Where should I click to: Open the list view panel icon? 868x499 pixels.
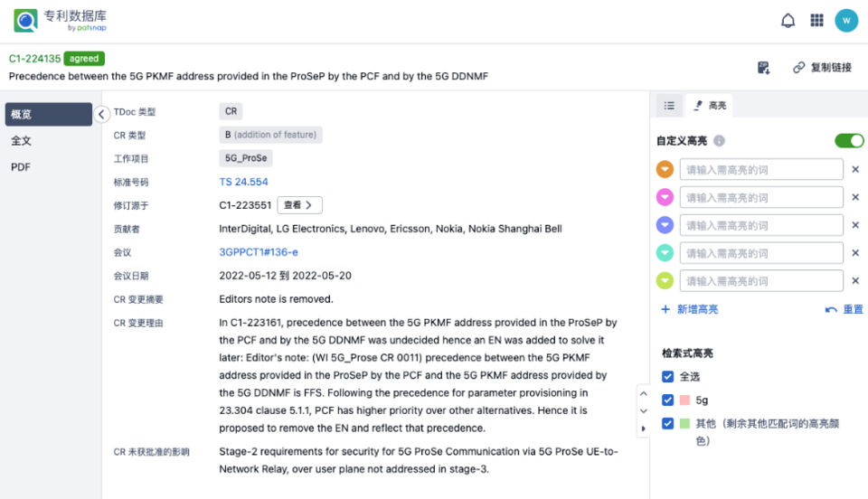[x=669, y=106]
